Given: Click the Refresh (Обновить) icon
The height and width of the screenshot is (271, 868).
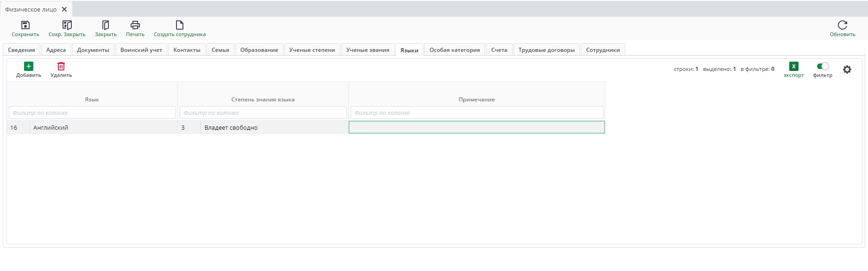Looking at the screenshot, I should 842,25.
